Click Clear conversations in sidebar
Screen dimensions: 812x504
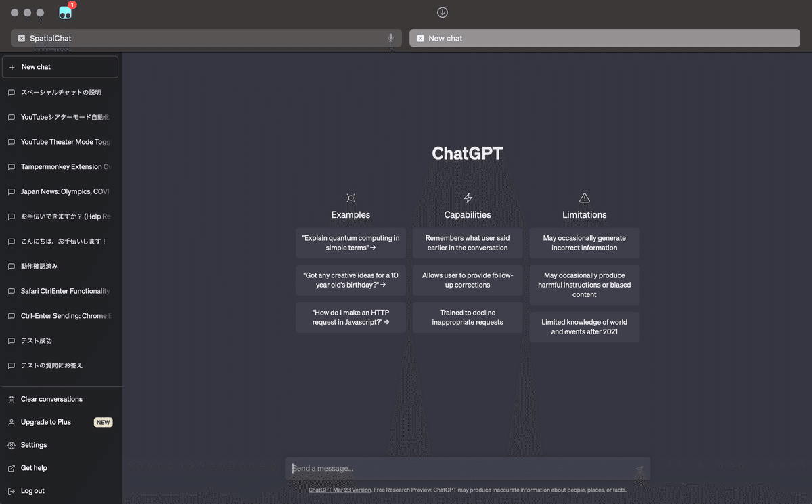[x=61, y=399]
